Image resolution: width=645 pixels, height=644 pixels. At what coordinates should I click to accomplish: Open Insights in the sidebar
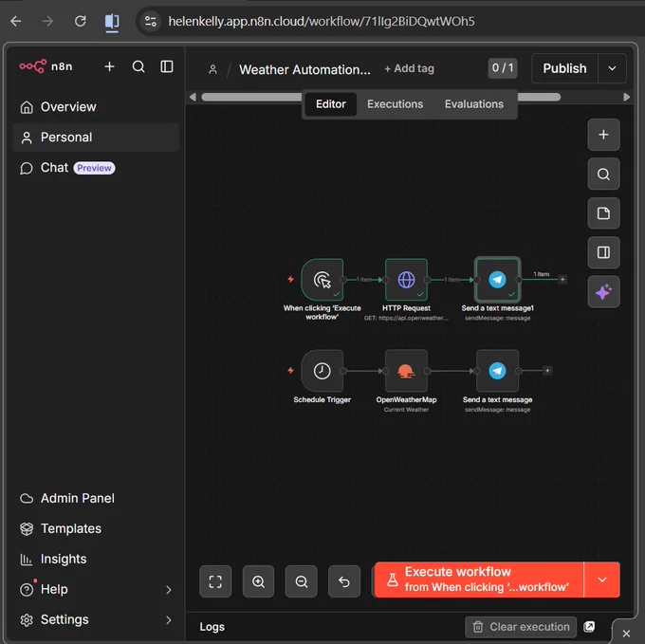96,560
